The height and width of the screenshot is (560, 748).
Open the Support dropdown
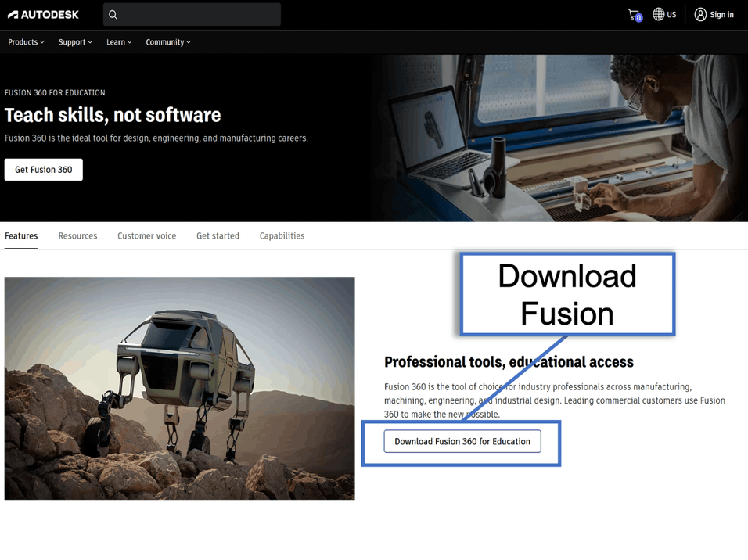75,42
